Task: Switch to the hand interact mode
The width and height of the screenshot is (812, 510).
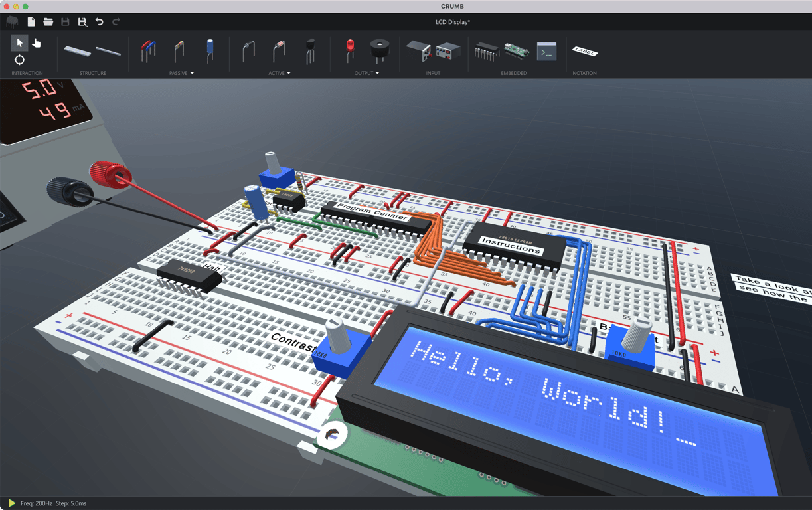Action: coord(37,42)
